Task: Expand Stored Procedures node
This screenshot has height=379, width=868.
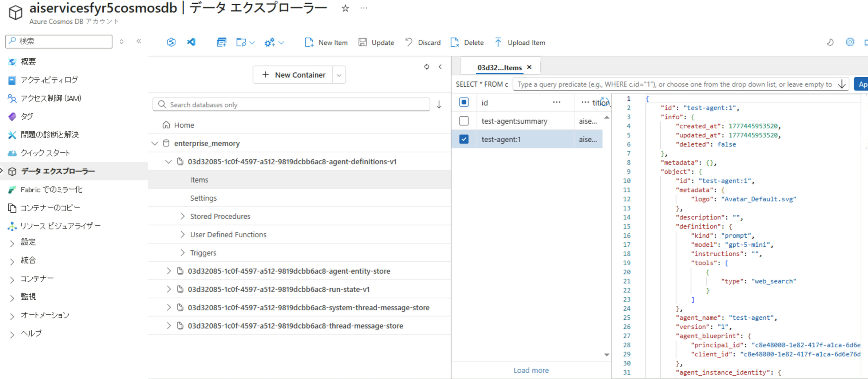Action: 182,216
